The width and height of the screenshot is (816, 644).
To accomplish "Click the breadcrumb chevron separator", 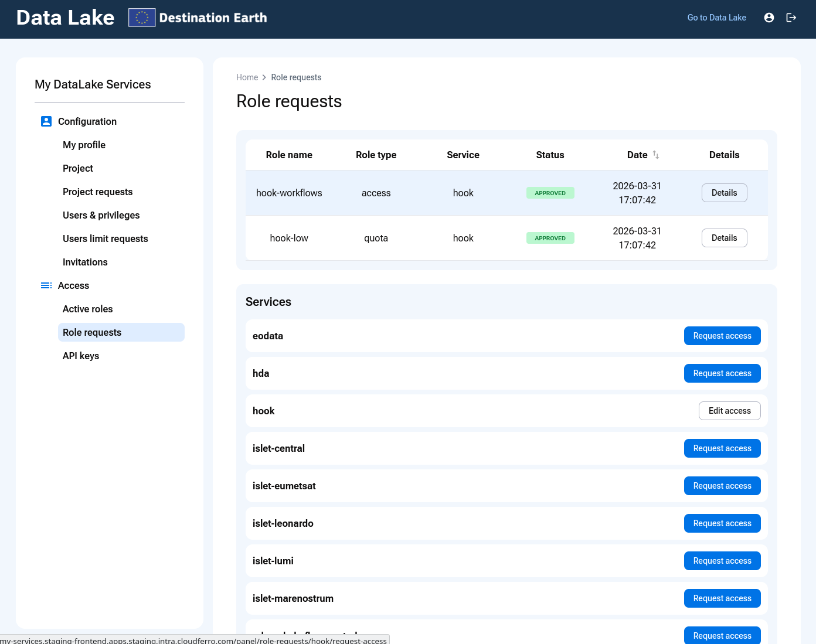I will 264,77.
